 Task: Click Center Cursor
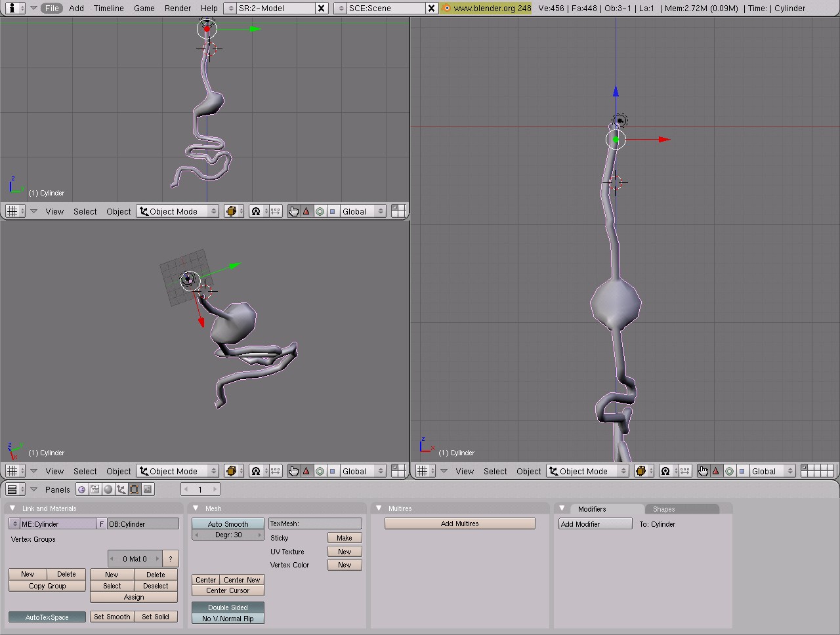coord(228,591)
